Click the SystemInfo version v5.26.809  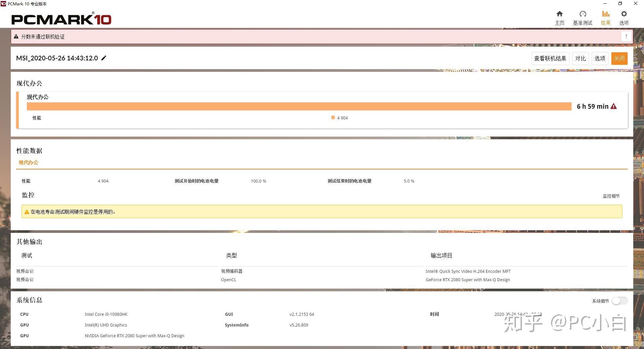[299, 325]
